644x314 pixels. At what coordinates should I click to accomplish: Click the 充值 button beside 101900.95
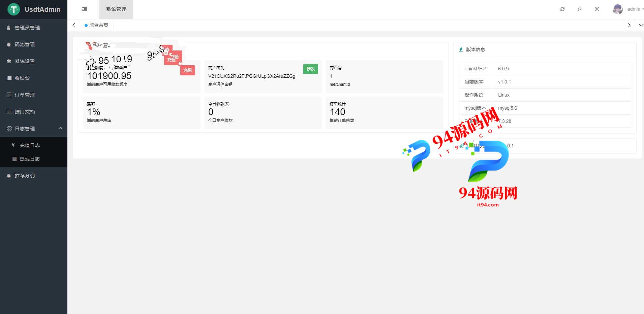(x=188, y=70)
